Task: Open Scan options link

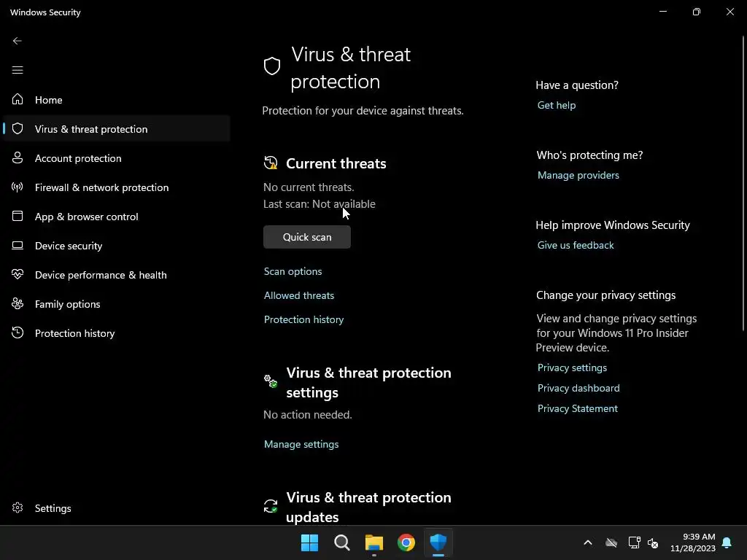Action: tap(293, 271)
